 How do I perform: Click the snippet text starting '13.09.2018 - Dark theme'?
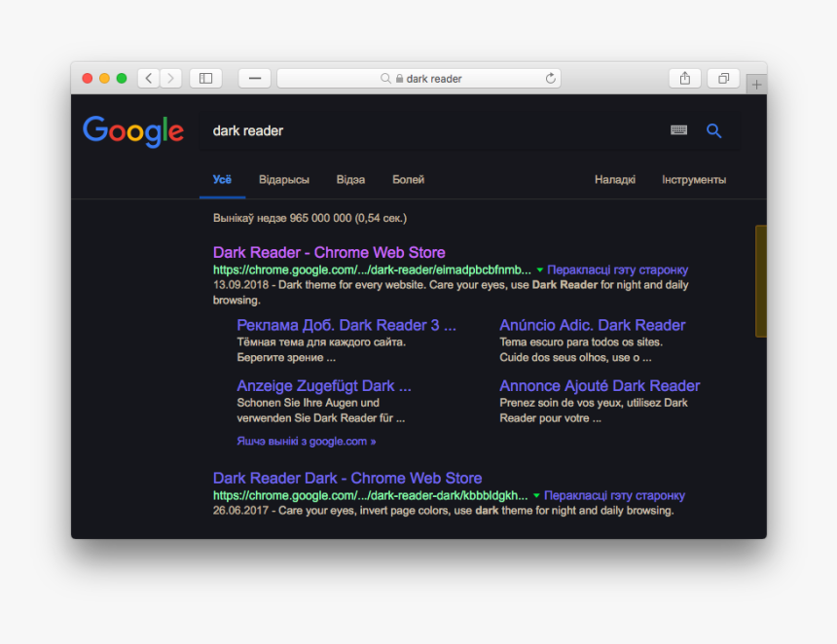pos(451,293)
